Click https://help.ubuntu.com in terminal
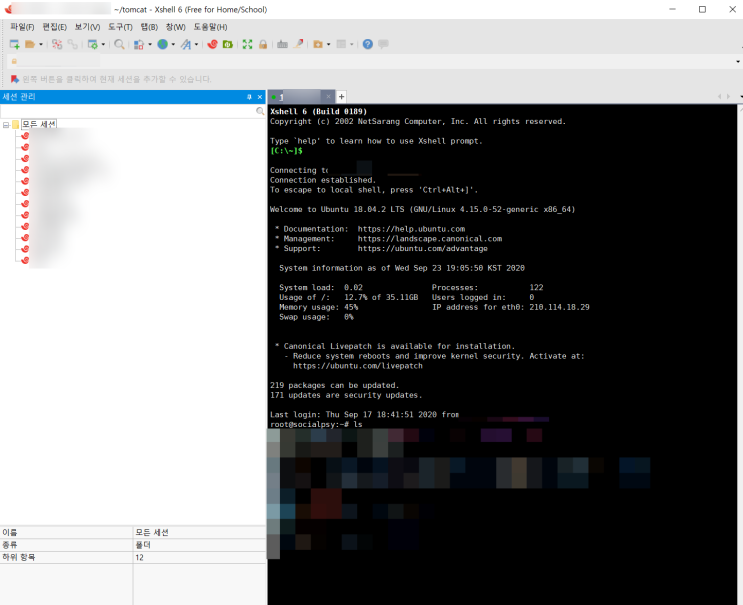Viewport: 743px width, 605px height. pos(411,229)
